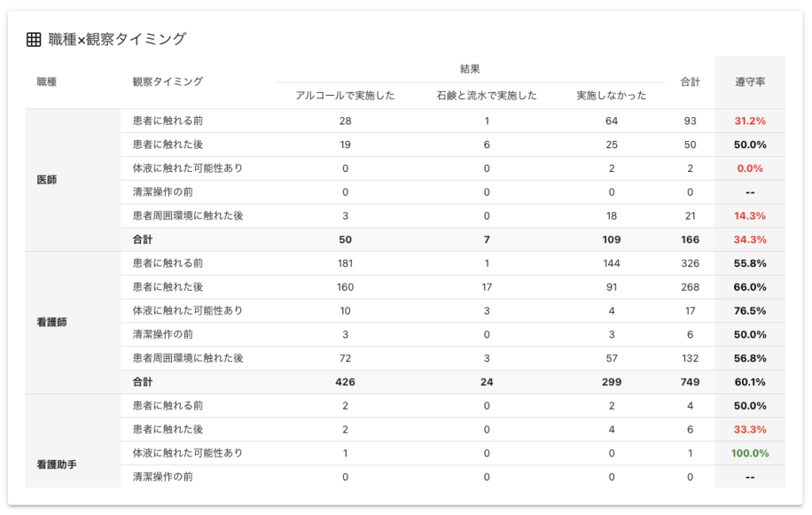Click the アルコールで実施した column header
The image size is (812, 515).
tap(345, 96)
